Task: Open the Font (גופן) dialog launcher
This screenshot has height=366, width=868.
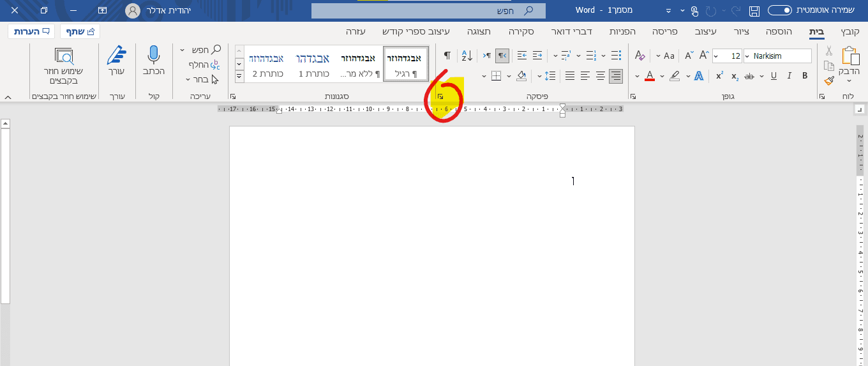Action: [632, 96]
